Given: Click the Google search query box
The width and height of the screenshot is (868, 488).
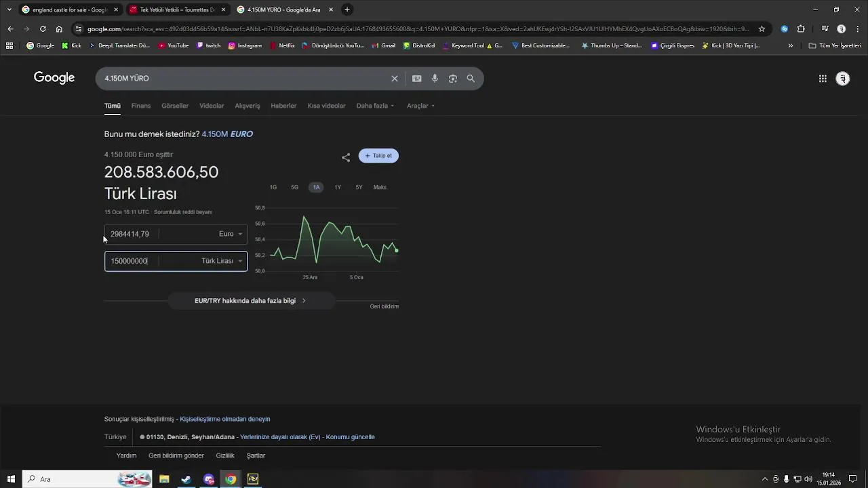Looking at the screenshot, I should coord(244,79).
